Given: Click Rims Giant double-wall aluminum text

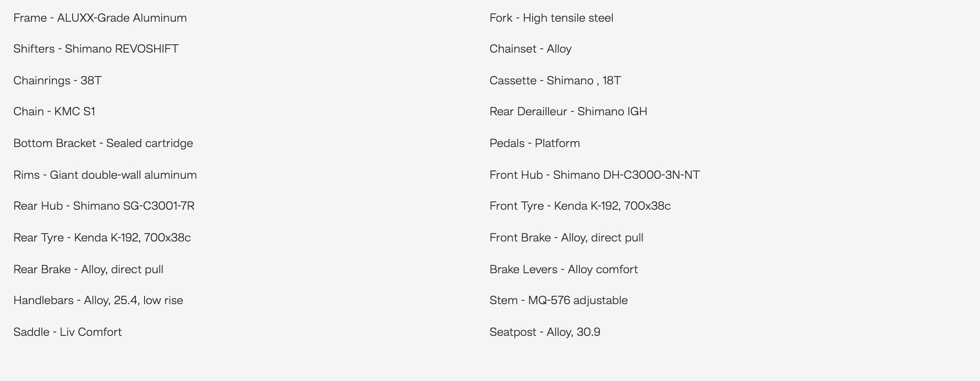Looking at the screenshot, I should [105, 175].
